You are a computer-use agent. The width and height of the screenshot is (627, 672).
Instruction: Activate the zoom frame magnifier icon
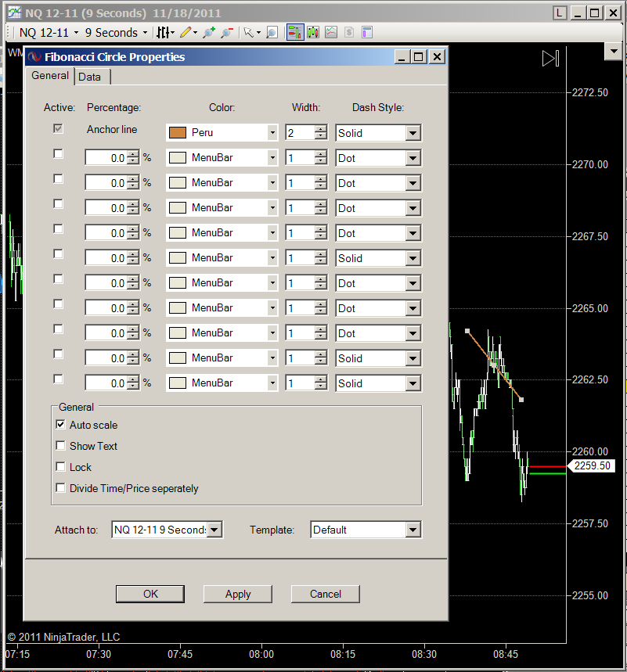(x=272, y=33)
